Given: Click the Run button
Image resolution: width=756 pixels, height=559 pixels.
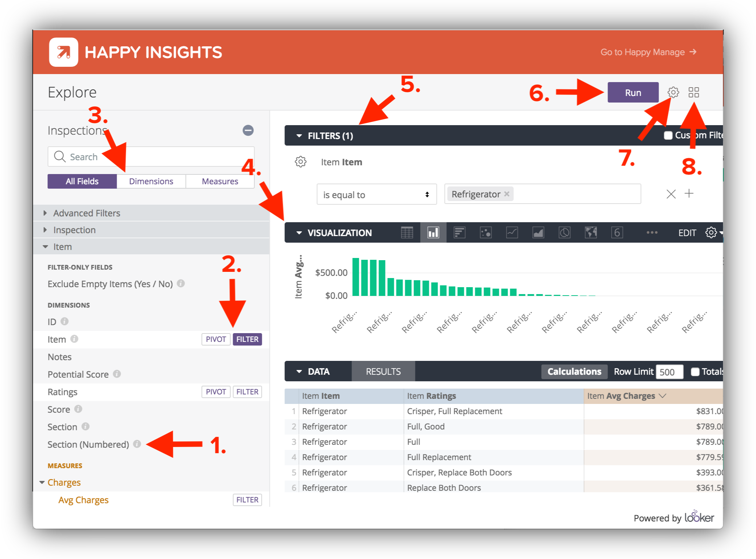Looking at the screenshot, I should coord(633,92).
